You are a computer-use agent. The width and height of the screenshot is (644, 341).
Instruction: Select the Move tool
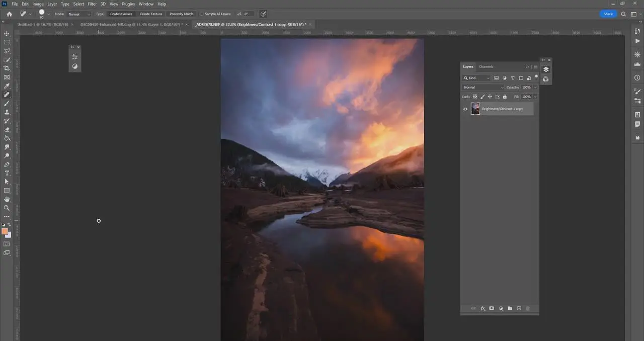7,33
